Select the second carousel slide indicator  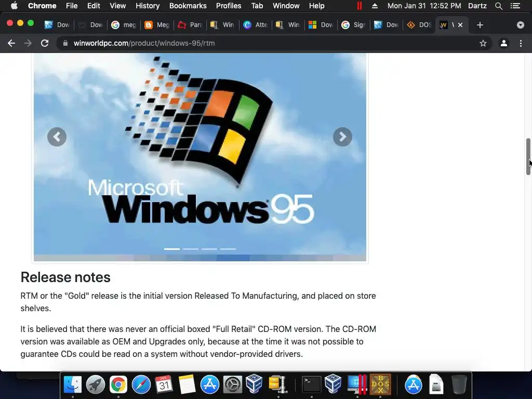tap(191, 249)
